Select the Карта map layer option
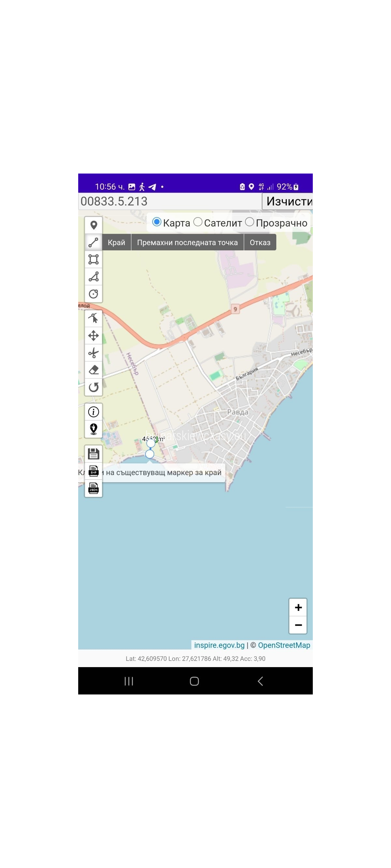Image resolution: width=391 pixels, height=868 pixels. pos(156,222)
